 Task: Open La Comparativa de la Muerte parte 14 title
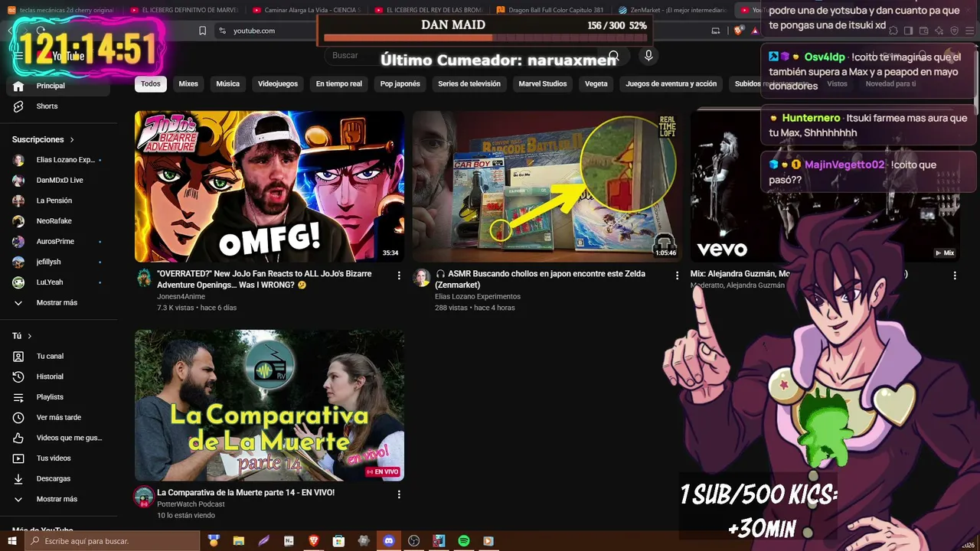click(x=246, y=493)
